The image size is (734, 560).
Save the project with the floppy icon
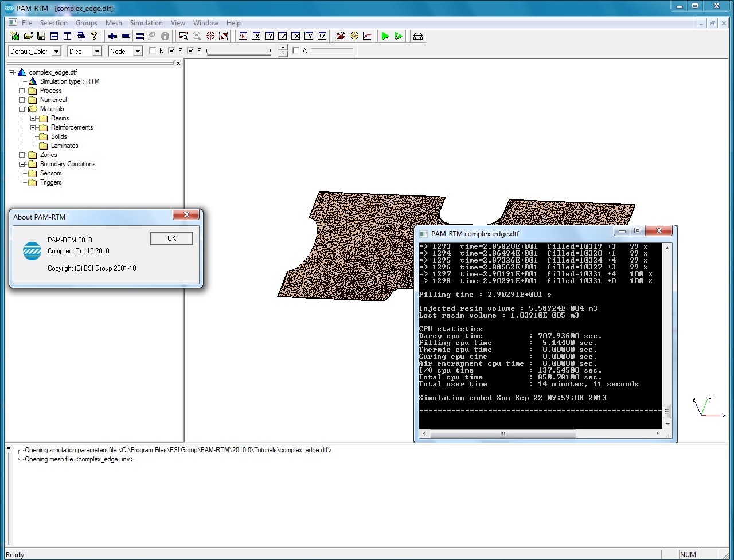(x=41, y=36)
